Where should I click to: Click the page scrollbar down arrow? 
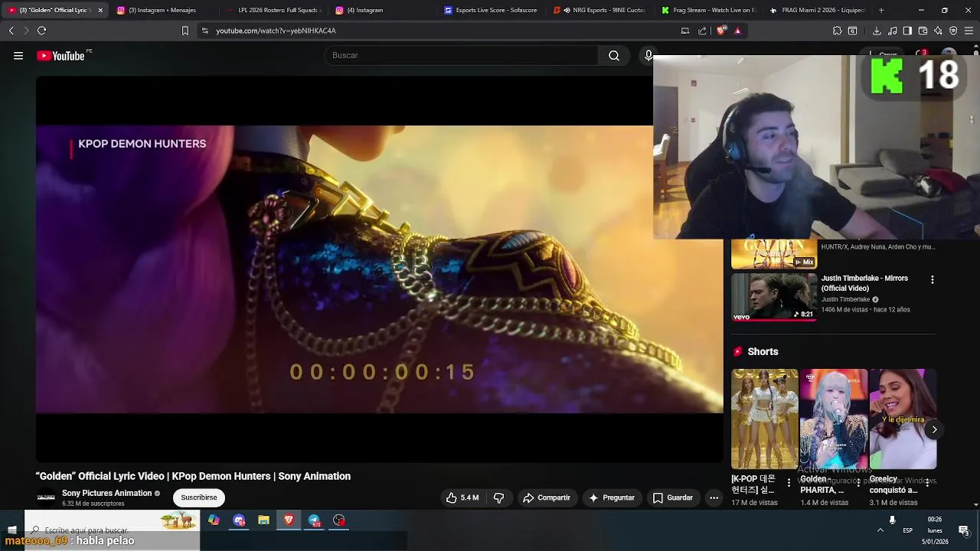tap(975, 504)
